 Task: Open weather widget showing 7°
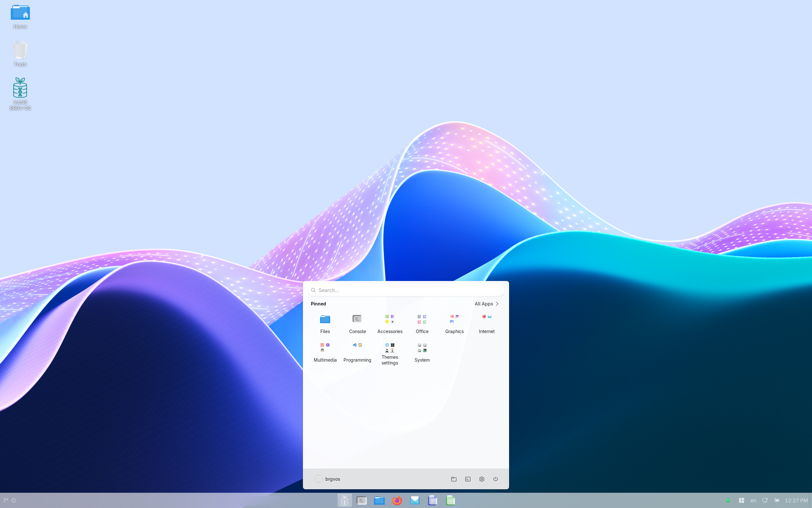click(10, 500)
